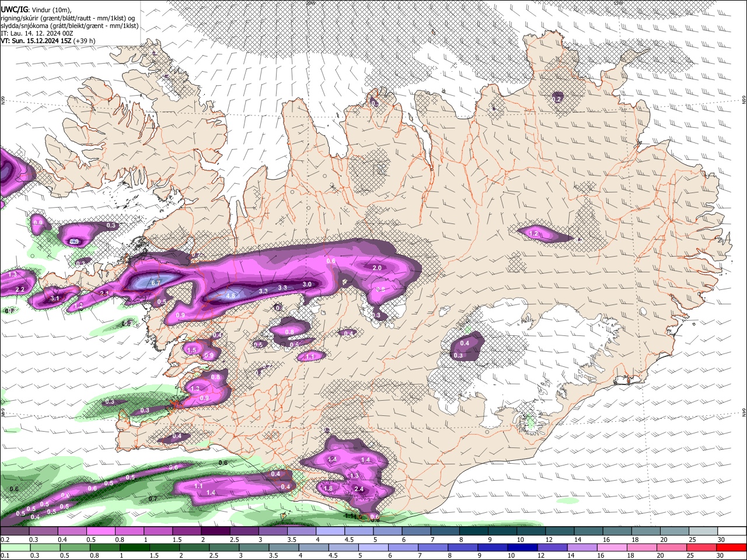The image size is (747, 560).
Task: Select the darkest green 1 swatch, lower legend scale
Action: point(134,547)
